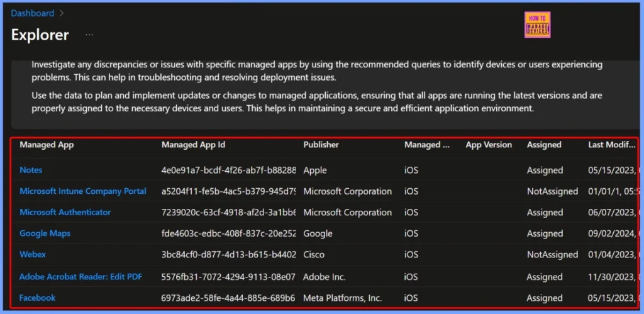Click the 06/07/2023 date in Authenticator row

[612, 213]
